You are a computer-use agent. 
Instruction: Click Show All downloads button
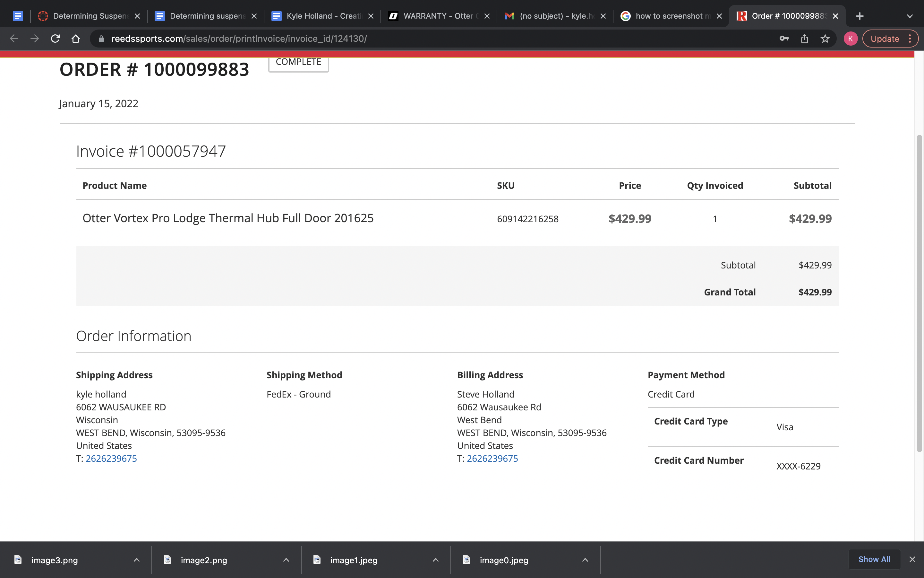(x=874, y=559)
